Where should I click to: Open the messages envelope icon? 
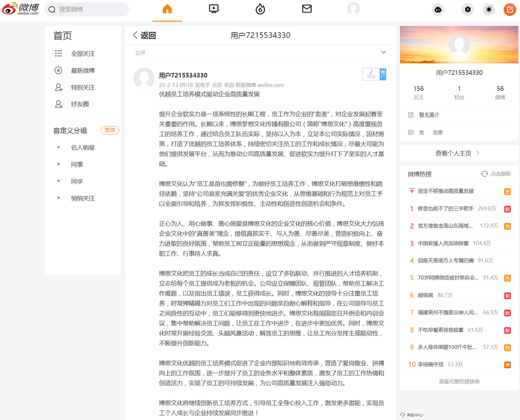click(x=307, y=9)
